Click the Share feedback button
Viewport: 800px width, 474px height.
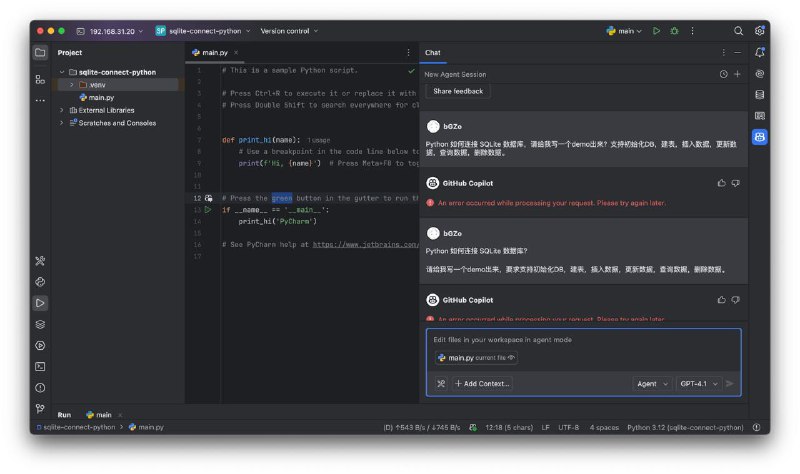pos(457,91)
